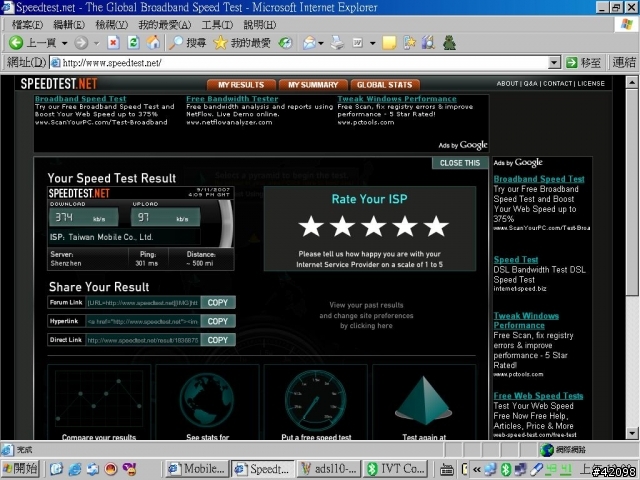Viewport: 640px width, 480px height.
Task: Open Search with magnifier icon
Action: 176,42
